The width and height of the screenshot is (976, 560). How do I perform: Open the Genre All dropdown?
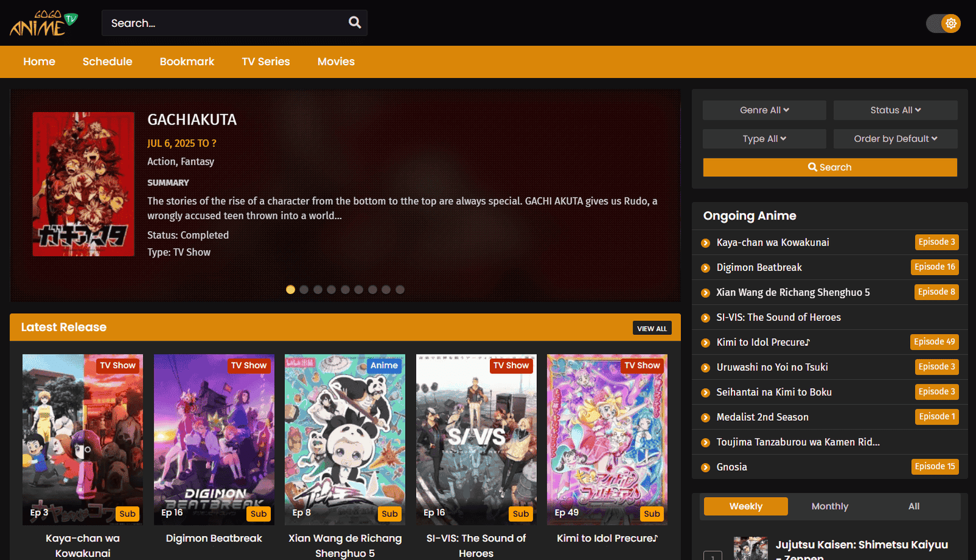[764, 110]
